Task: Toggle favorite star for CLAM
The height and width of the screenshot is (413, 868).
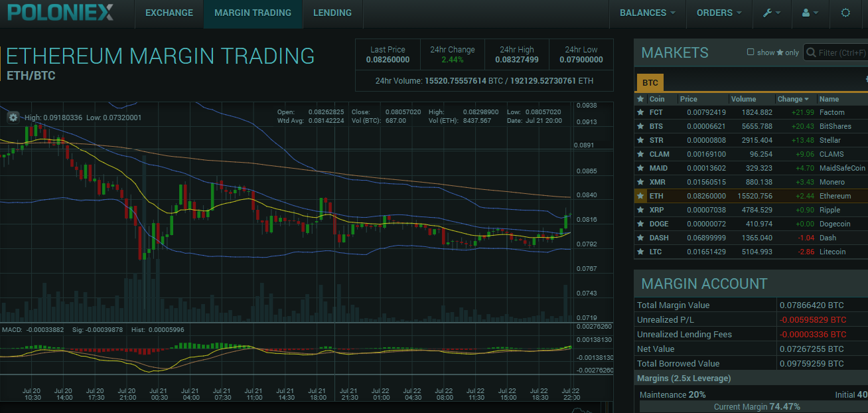Action: point(640,154)
